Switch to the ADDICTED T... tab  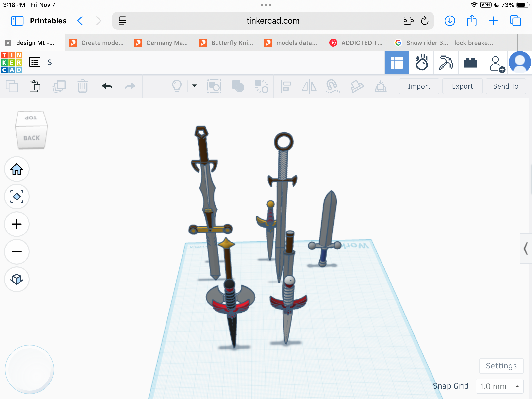point(358,43)
